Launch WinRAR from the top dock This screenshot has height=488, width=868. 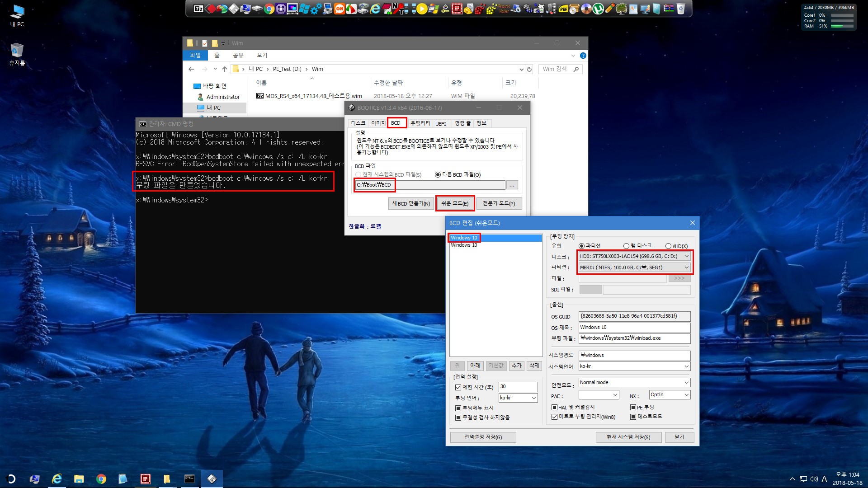pos(669,9)
